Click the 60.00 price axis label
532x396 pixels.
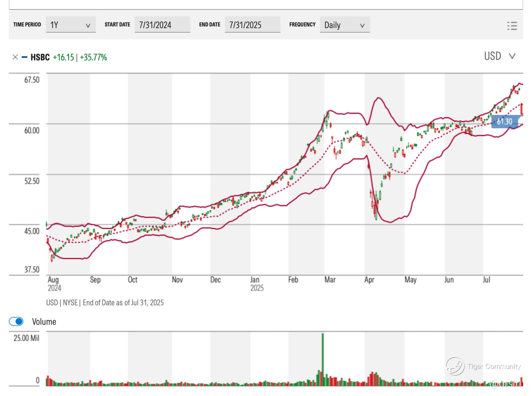pos(32,130)
